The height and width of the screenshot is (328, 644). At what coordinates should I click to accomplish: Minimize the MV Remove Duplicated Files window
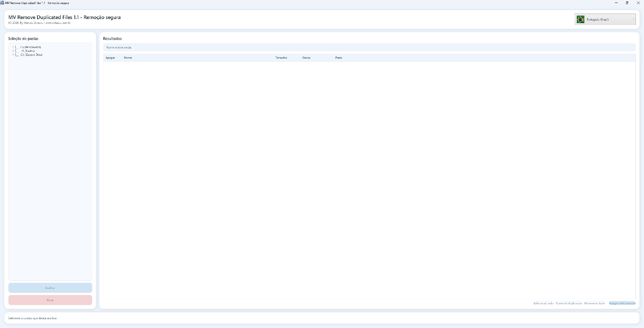tap(616, 3)
